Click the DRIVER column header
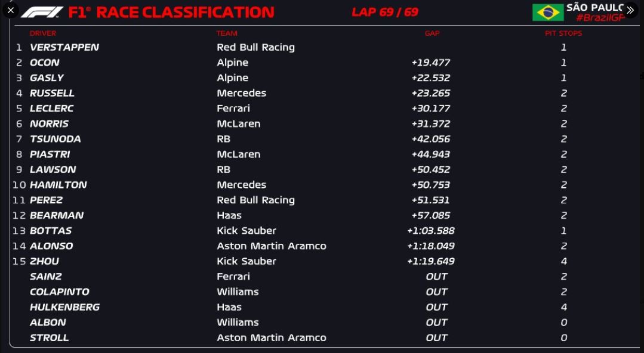 point(43,33)
